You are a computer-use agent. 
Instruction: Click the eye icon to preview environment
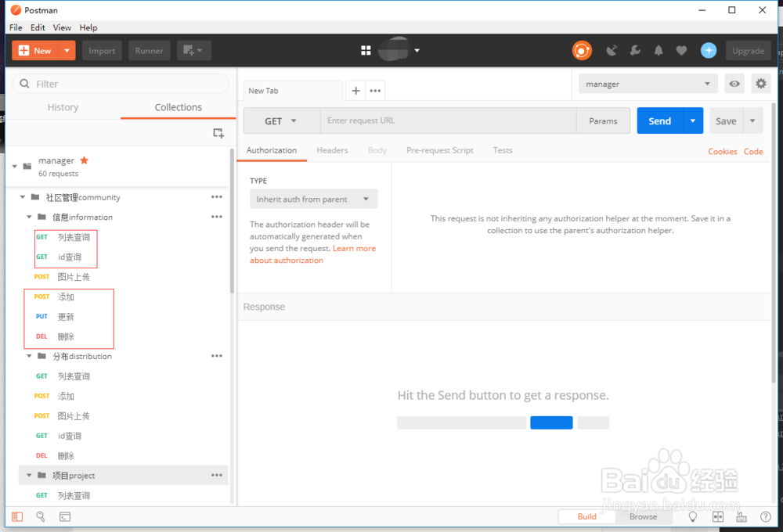click(x=734, y=83)
